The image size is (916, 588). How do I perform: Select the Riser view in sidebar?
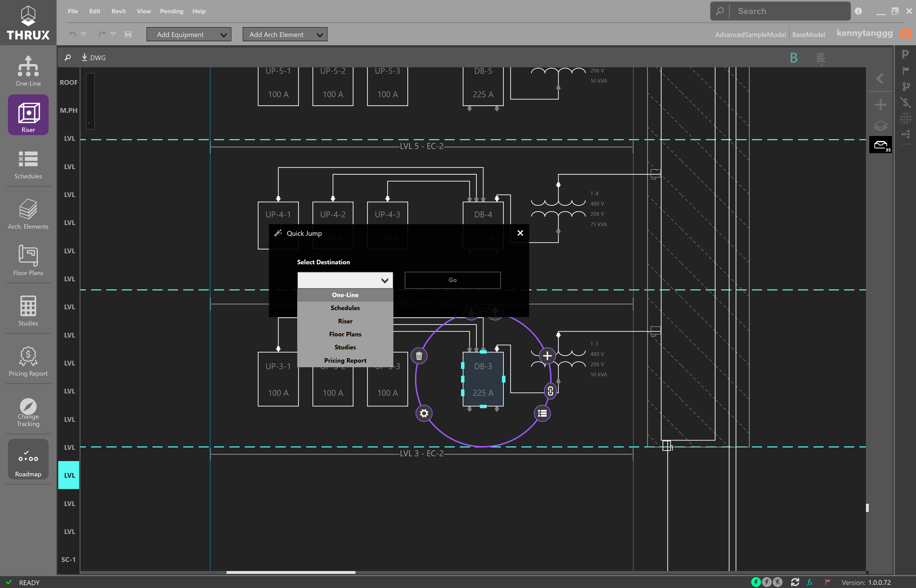(x=28, y=114)
